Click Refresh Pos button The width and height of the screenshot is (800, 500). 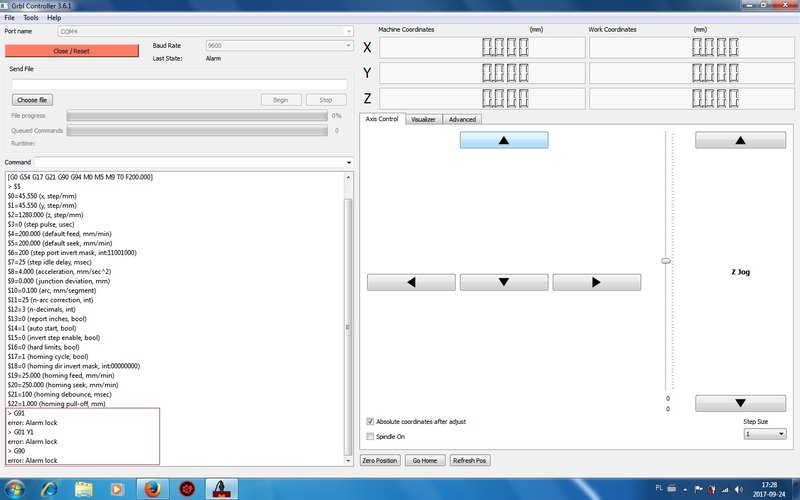(470, 460)
